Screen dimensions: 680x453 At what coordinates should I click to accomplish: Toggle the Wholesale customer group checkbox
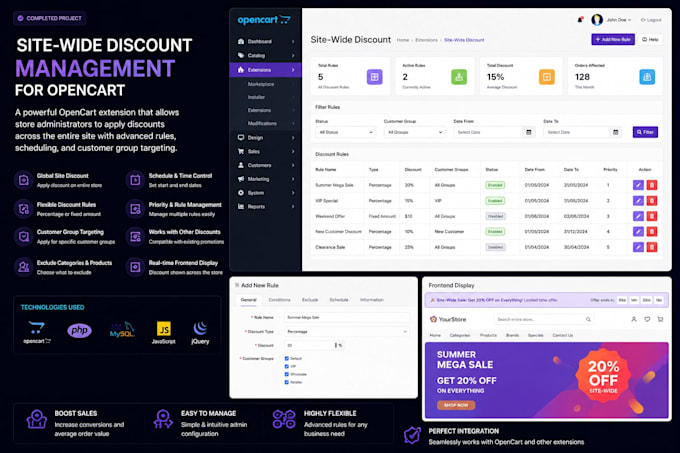click(287, 374)
